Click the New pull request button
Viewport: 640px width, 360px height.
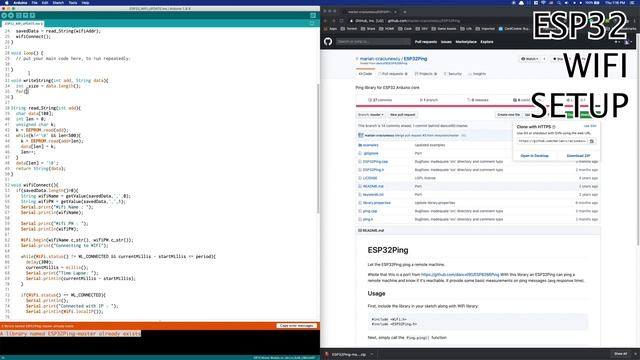[402, 115]
